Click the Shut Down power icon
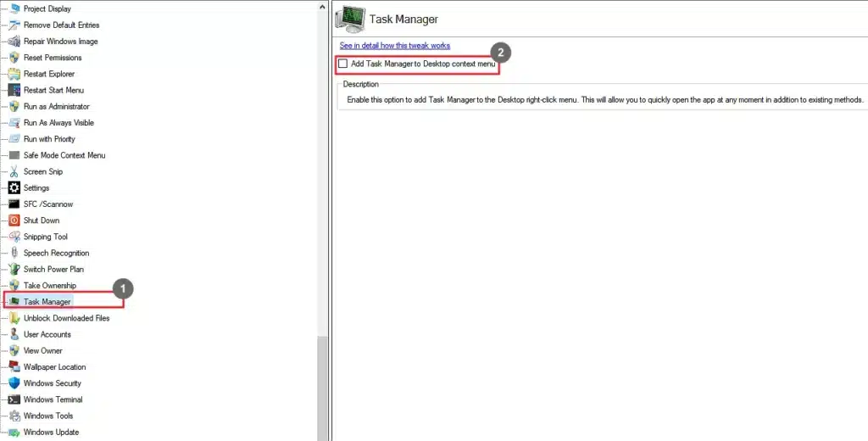This screenshot has height=441, width=868. pos(14,220)
